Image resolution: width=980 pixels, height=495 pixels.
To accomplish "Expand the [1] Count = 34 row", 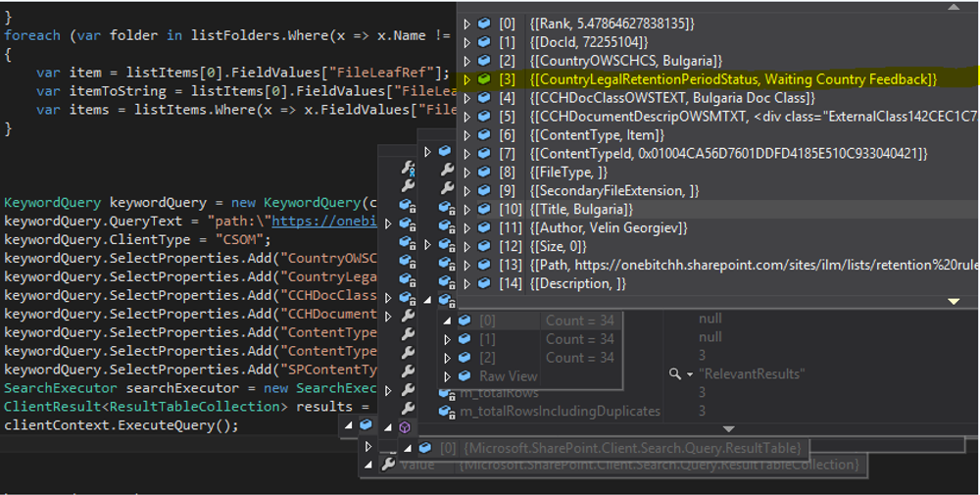I will (x=447, y=339).
